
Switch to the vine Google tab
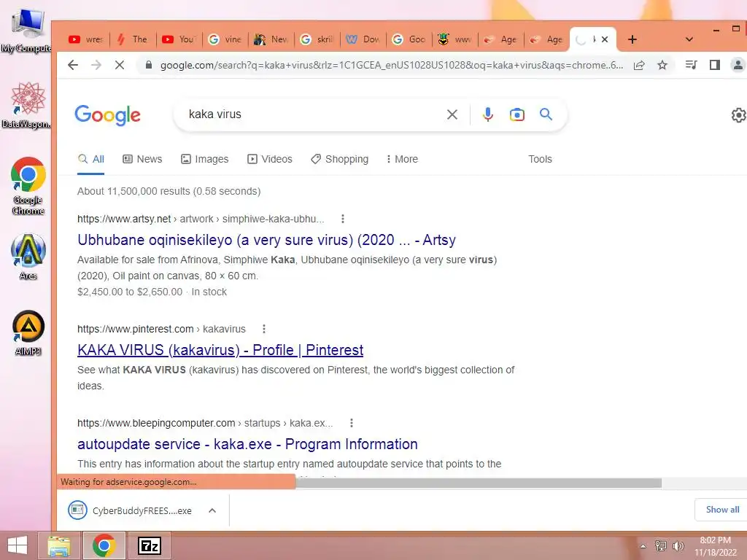point(225,39)
